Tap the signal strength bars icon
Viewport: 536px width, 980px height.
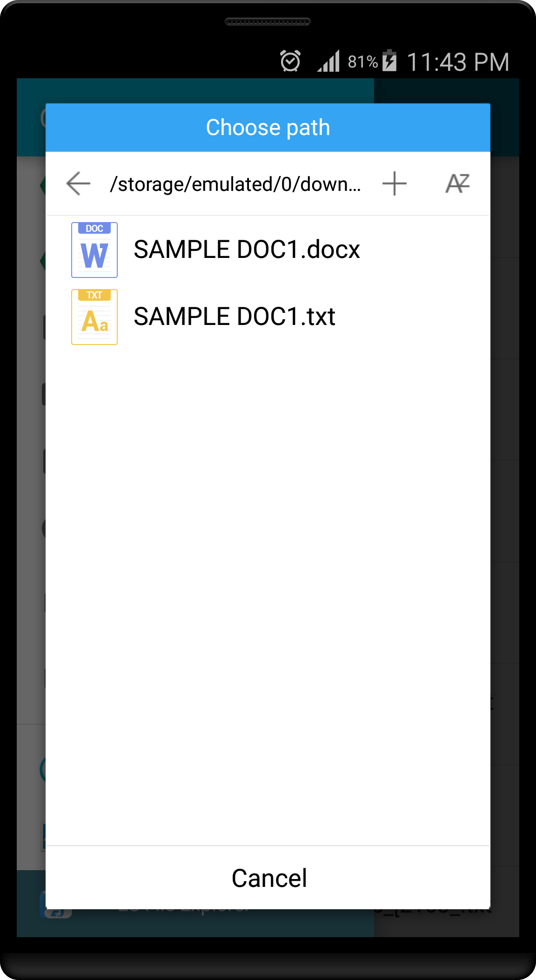[x=328, y=61]
